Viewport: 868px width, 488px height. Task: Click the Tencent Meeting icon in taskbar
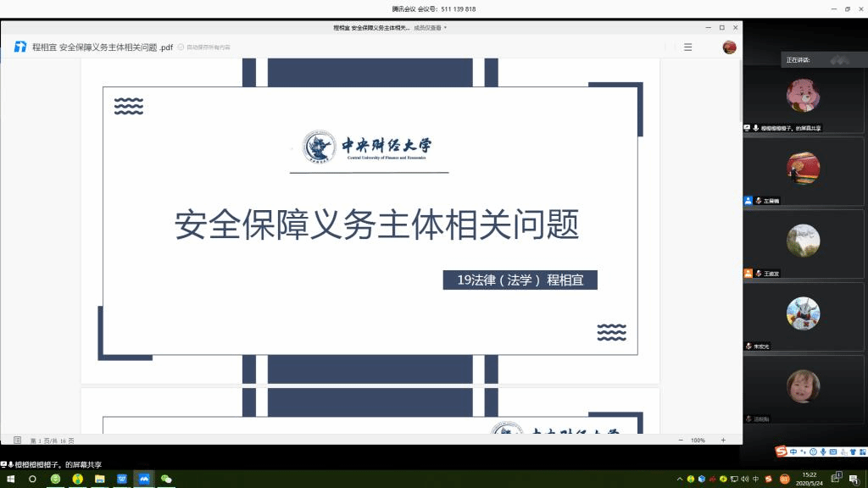click(143, 479)
